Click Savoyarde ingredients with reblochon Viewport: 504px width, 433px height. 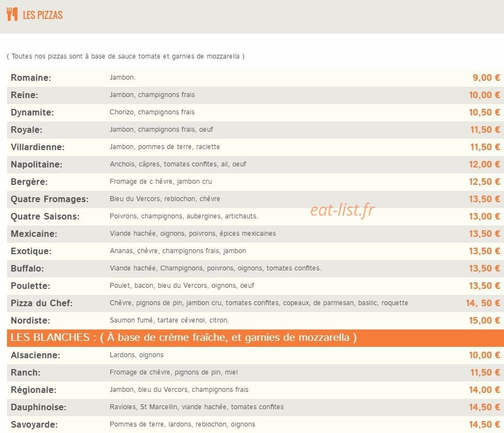[182, 425]
